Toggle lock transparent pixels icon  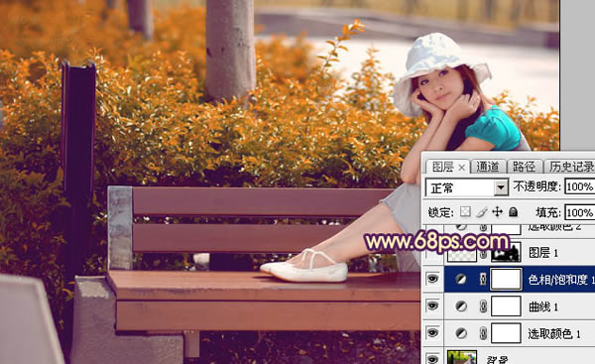click(465, 212)
